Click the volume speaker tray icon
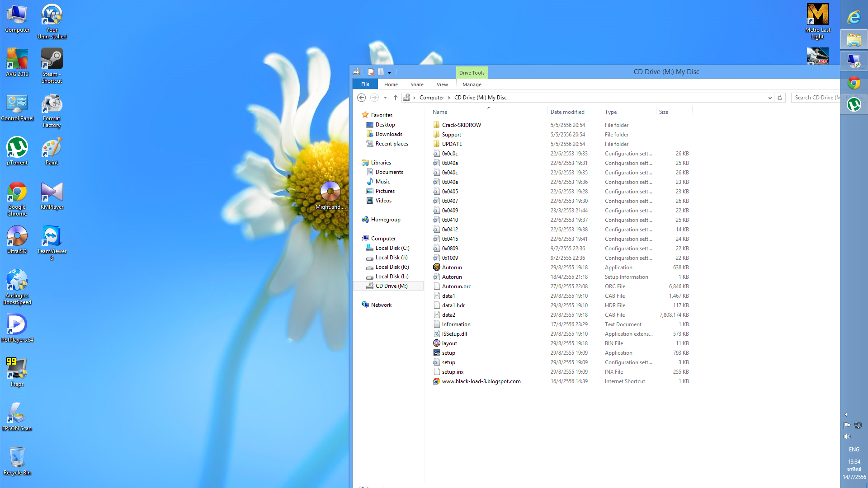The height and width of the screenshot is (488, 868). [x=847, y=436]
